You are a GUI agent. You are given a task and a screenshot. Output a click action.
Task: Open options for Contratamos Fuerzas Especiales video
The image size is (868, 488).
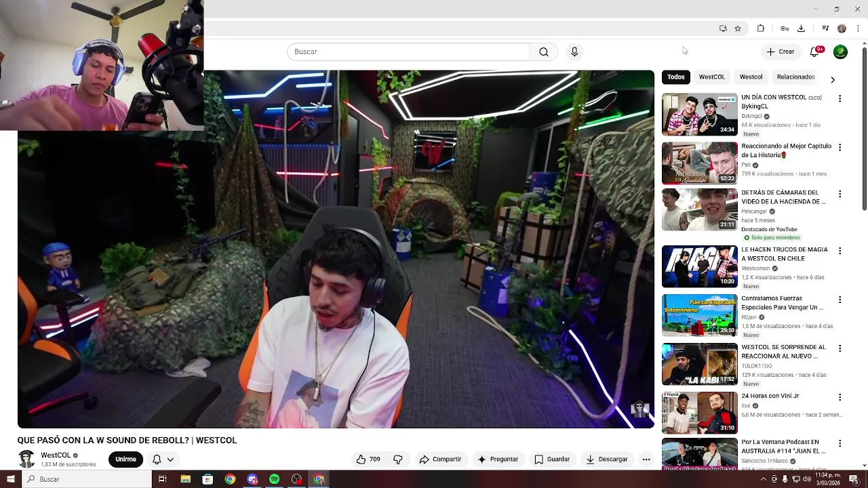point(840,300)
